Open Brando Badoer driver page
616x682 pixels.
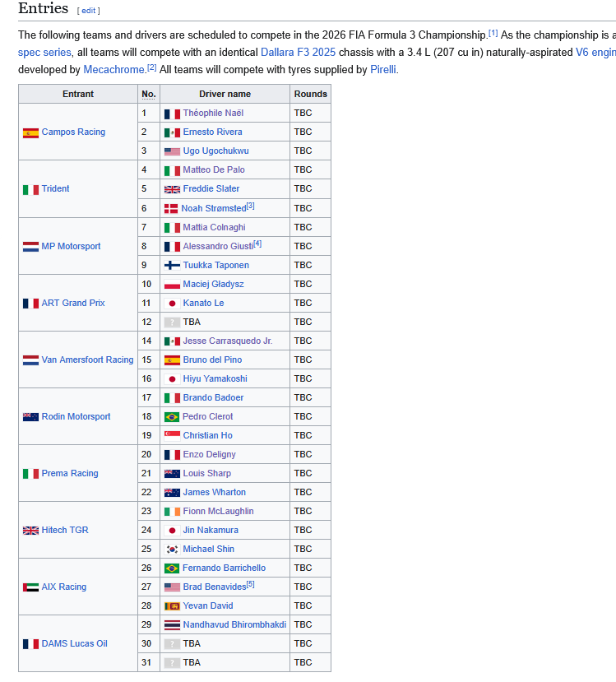pyautogui.click(x=214, y=397)
